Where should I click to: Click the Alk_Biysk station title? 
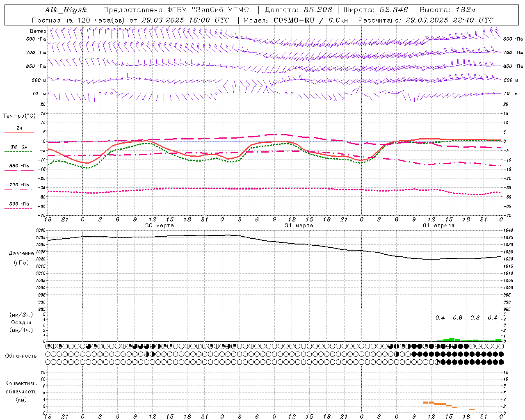pos(66,10)
